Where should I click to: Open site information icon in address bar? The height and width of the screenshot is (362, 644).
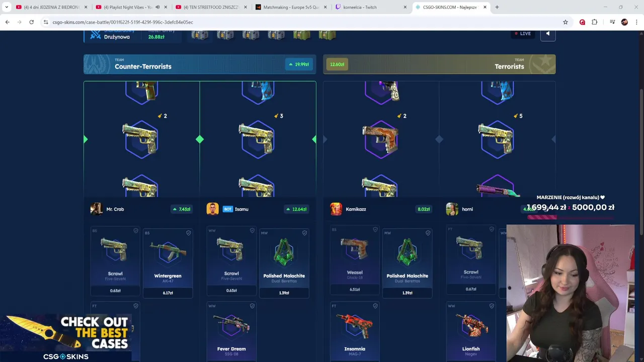click(x=46, y=22)
